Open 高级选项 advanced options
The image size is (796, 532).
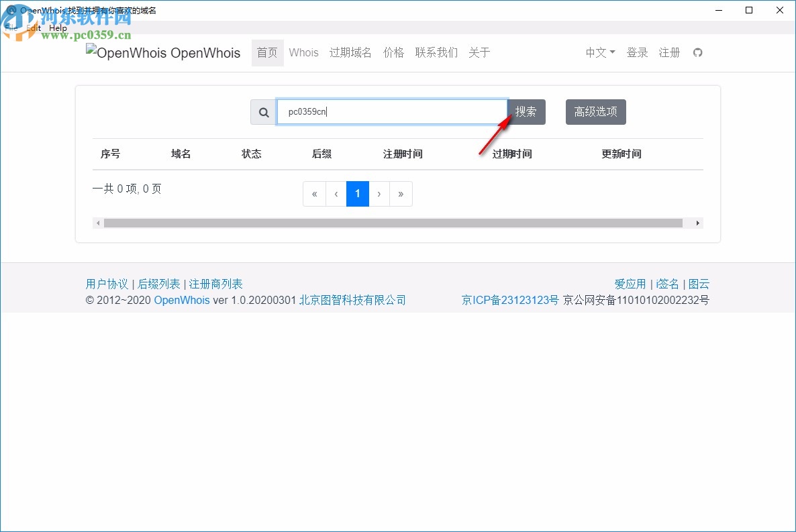tap(595, 111)
